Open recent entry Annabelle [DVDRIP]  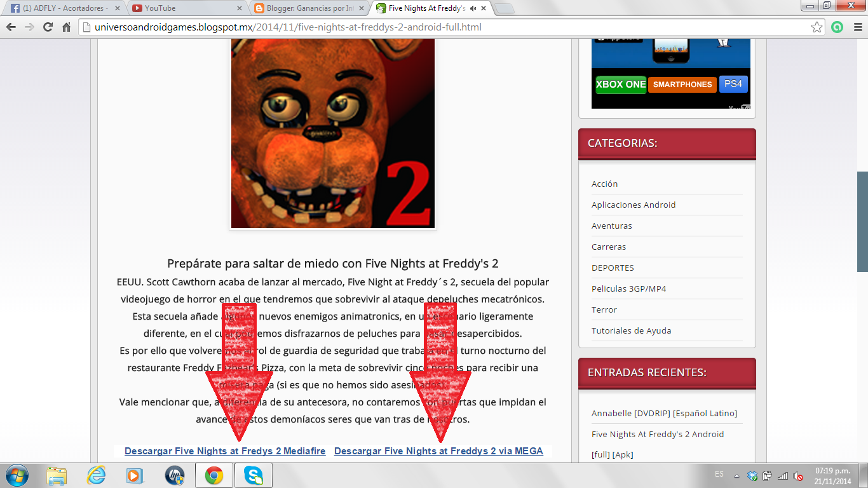point(664,413)
